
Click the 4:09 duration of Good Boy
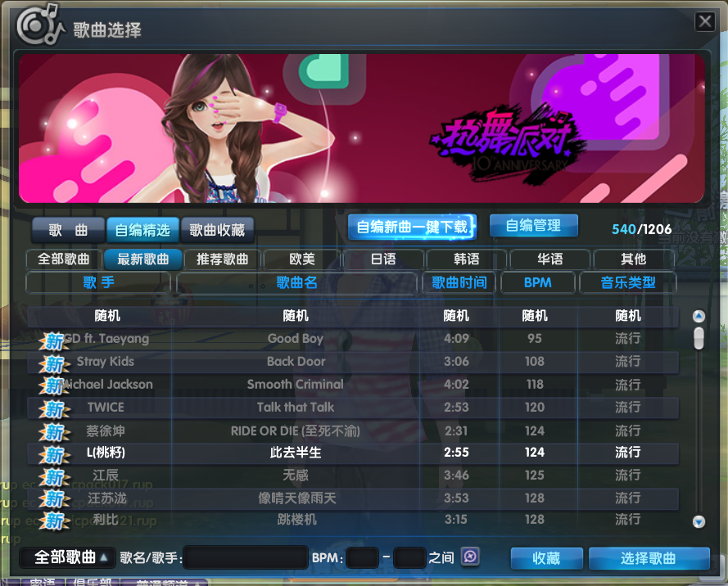[x=456, y=339]
